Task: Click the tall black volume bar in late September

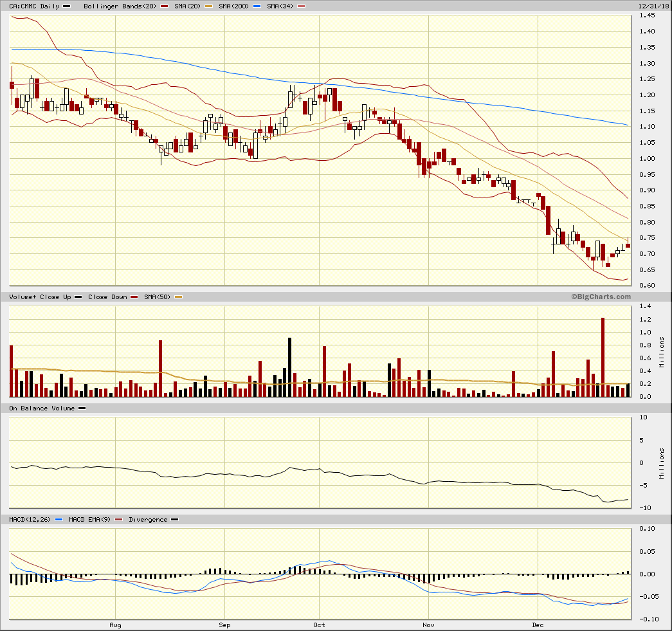Action: coord(290,367)
